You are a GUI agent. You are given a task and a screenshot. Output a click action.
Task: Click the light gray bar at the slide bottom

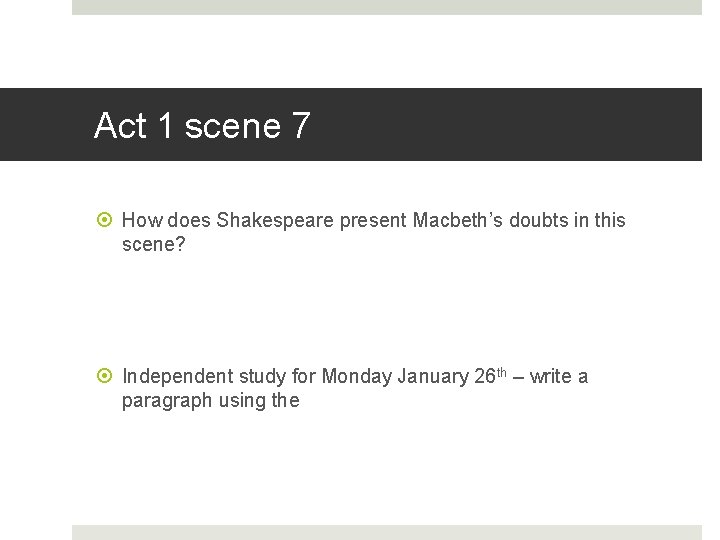[386, 532]
